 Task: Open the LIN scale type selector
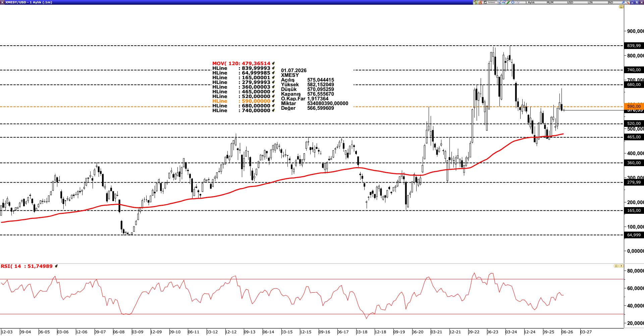(x=590, y=2)
